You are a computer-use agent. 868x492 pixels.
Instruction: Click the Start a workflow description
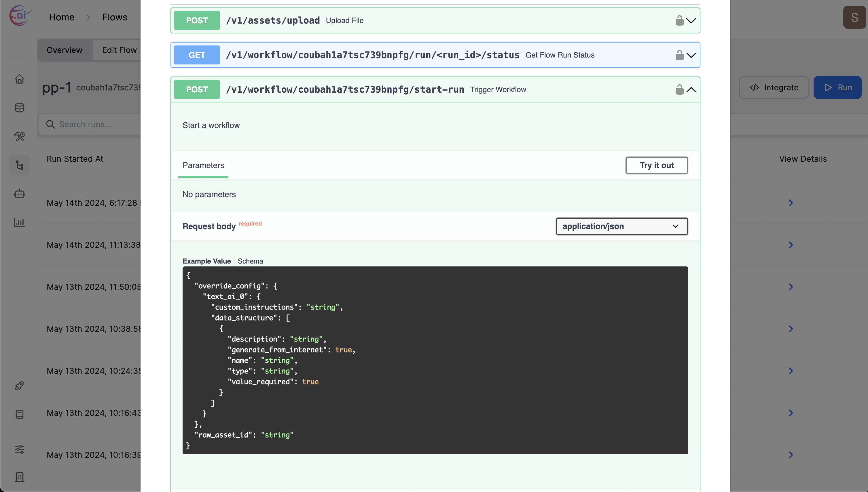pos(211,125)
